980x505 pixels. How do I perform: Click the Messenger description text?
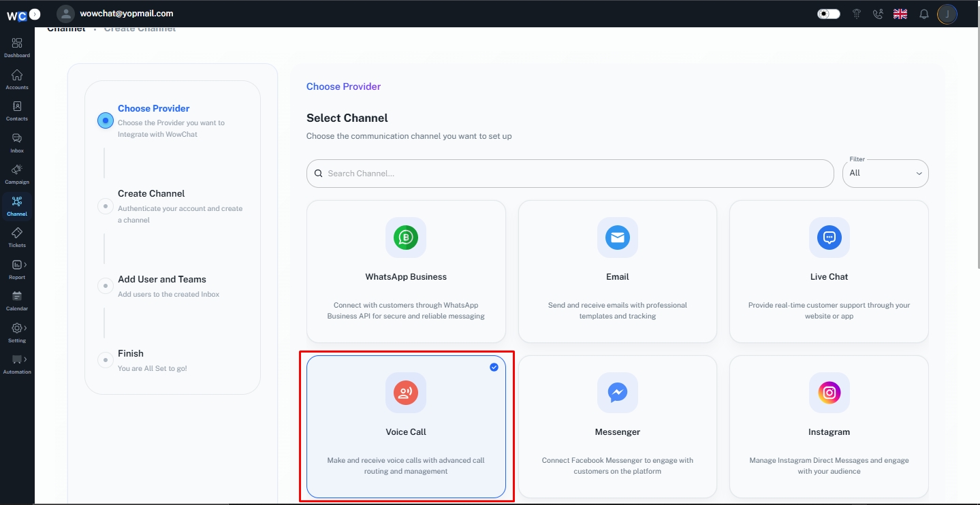[x=618, y=466]
